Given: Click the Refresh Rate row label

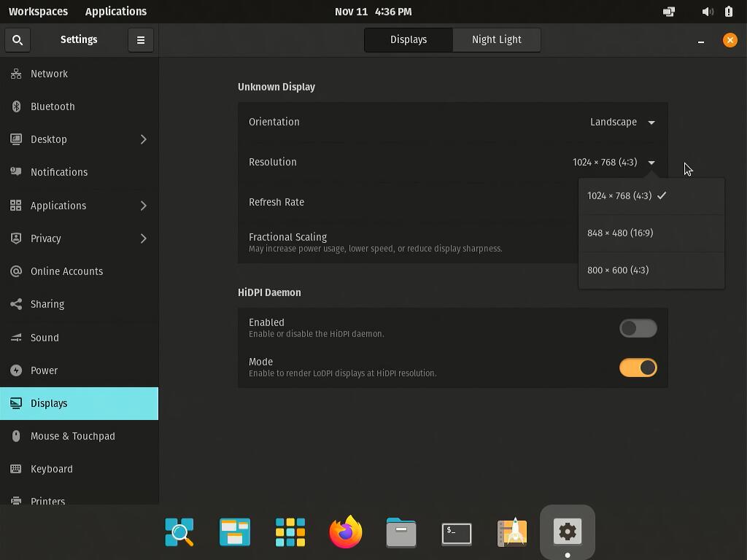Looking at the screenshot, I should 276,203.
